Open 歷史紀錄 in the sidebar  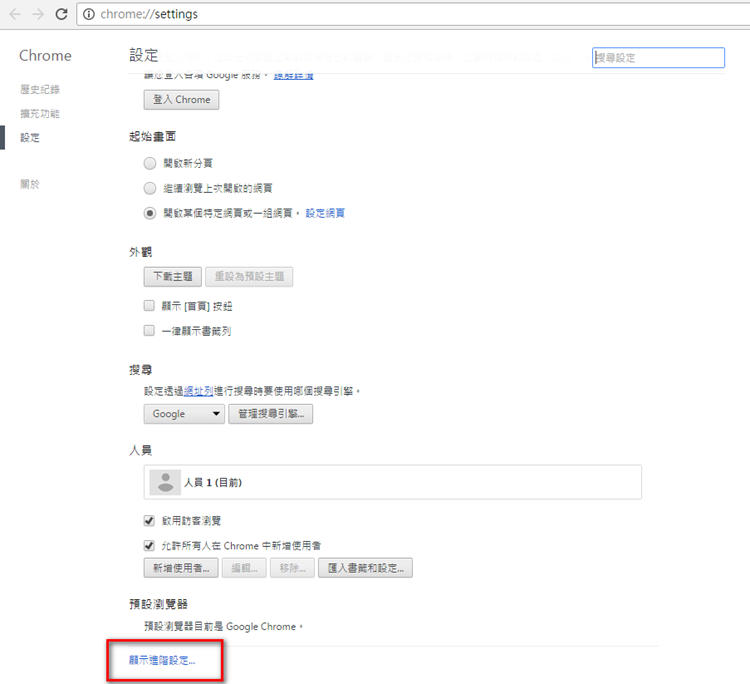click(x=40, y=89)
